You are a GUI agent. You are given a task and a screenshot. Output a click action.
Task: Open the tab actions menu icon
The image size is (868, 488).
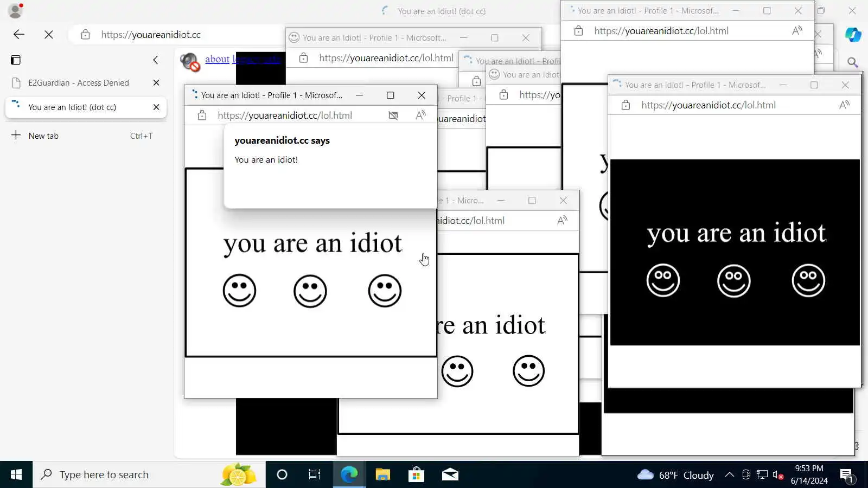point(16,60)
